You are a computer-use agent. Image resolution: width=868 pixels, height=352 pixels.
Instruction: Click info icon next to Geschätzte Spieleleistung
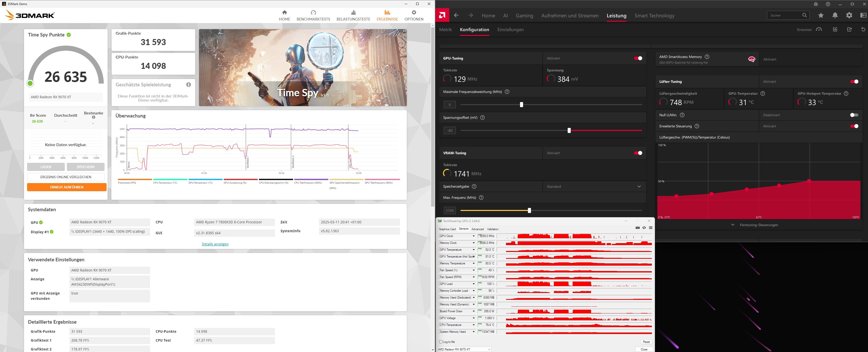pos(188,85)
